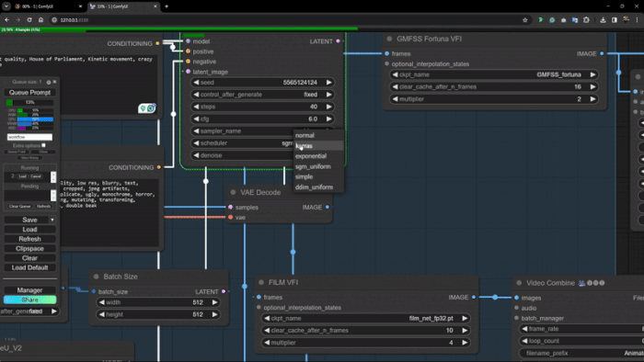This screenshot has width=644, height=362.
Task: Go forward in the browser
Action: pos(18,19)
